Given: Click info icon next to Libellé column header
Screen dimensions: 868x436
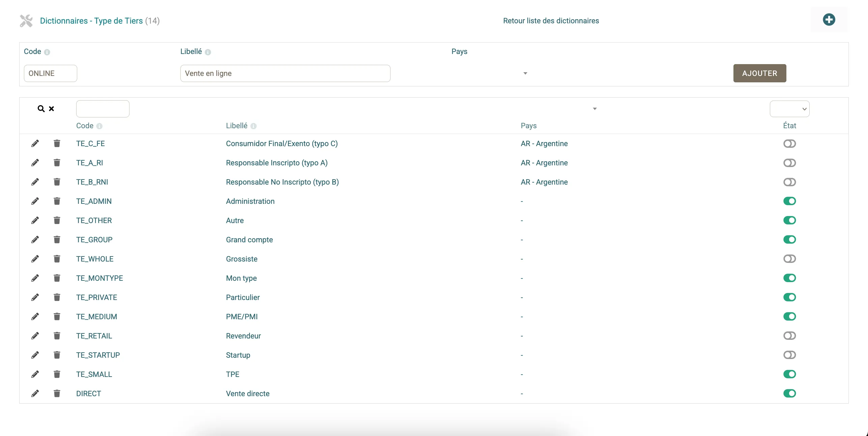Looking at the screenshot, I should (254, 126).
